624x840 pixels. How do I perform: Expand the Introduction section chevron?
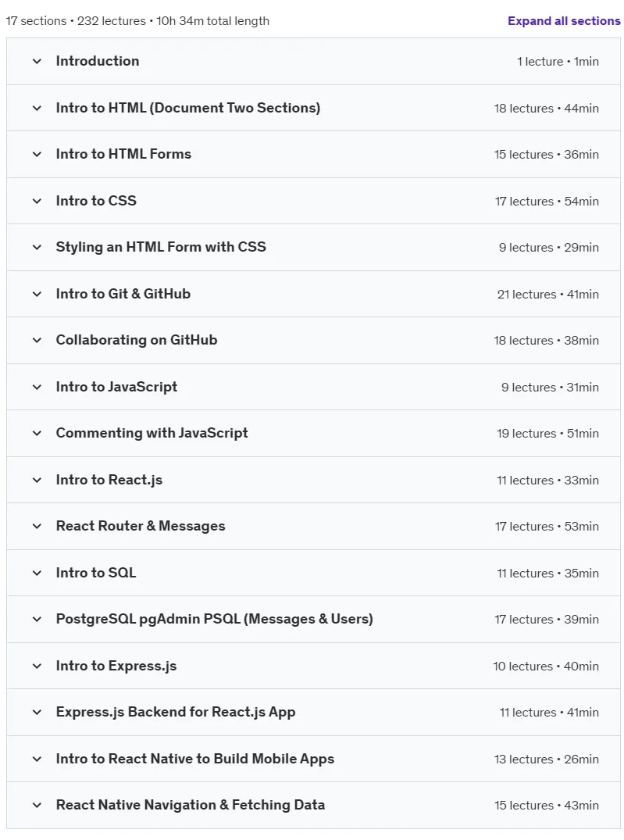click(x=37, y=61)
